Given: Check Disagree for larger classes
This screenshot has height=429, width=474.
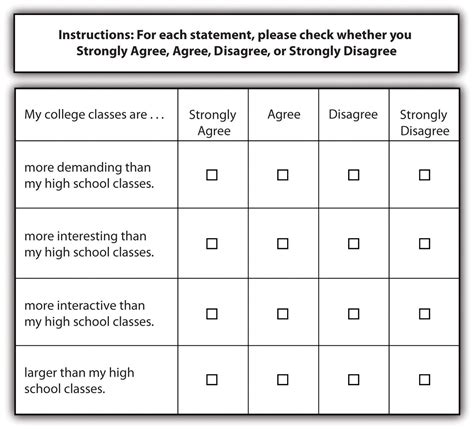Looking at the screenshot, I should 354,380.
